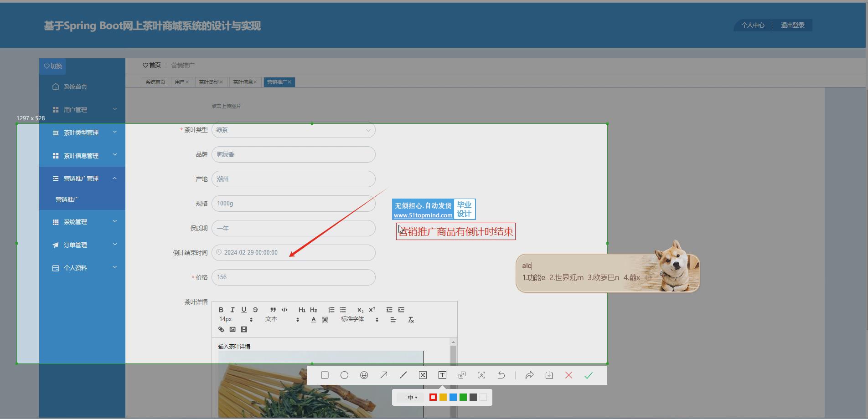
Task: Click the 倒计结束时间 date input
Action: tap(294, 253)
